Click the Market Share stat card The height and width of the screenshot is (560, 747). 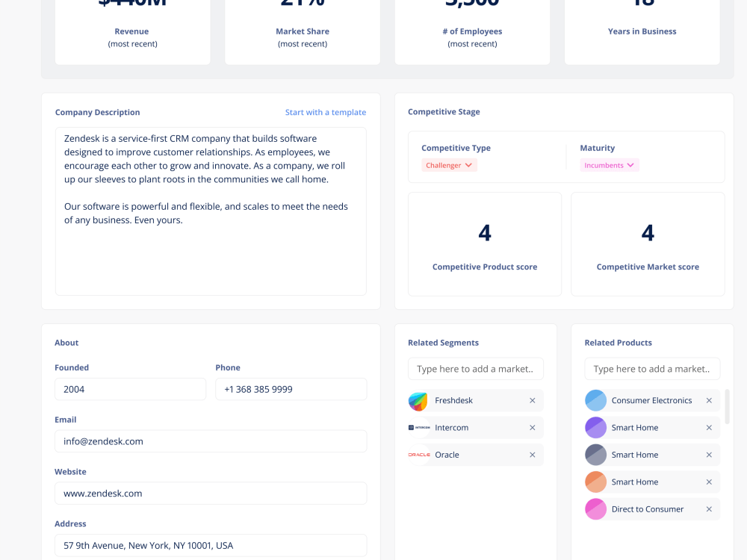click(x=303, y=31)
